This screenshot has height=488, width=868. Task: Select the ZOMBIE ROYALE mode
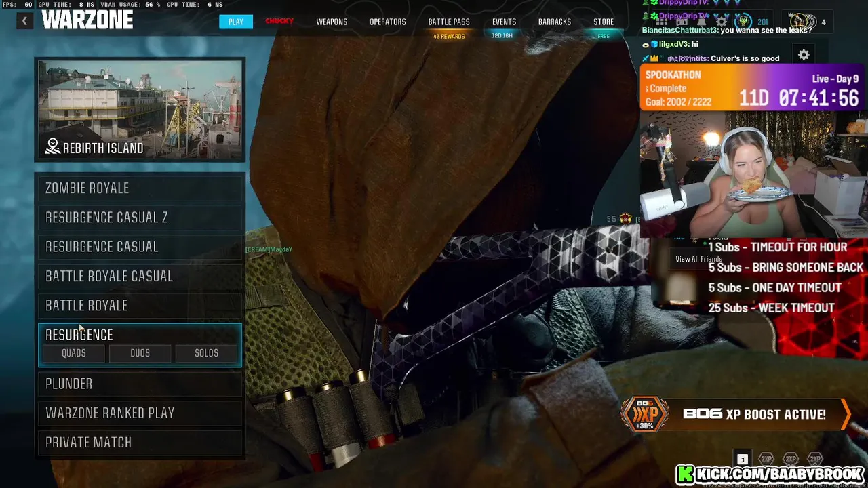point(140,188)
